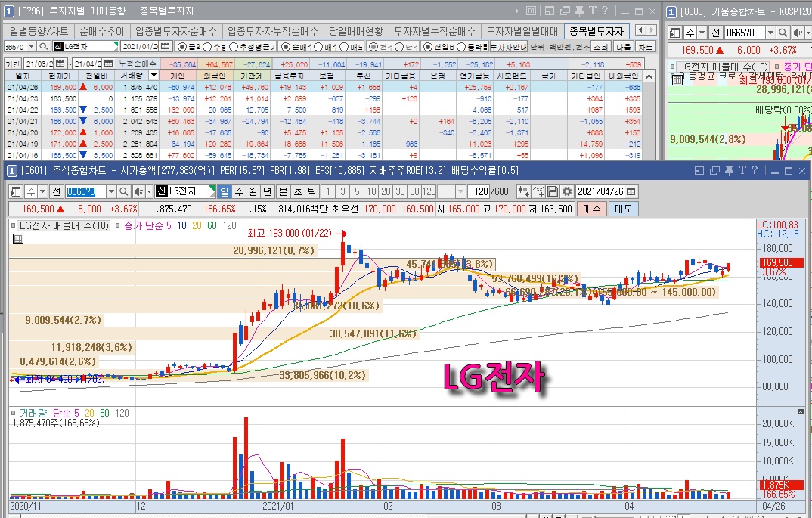
Task: Select 추정평균가 radio button
Action: coord(234,47)
